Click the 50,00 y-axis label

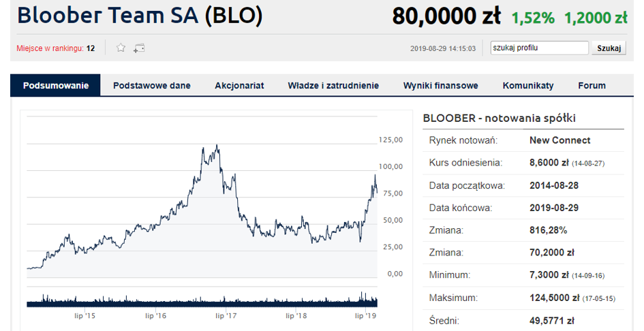(393, 221)
